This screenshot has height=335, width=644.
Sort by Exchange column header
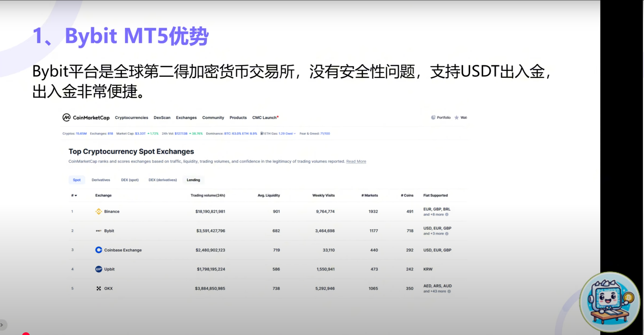[103, 195]
